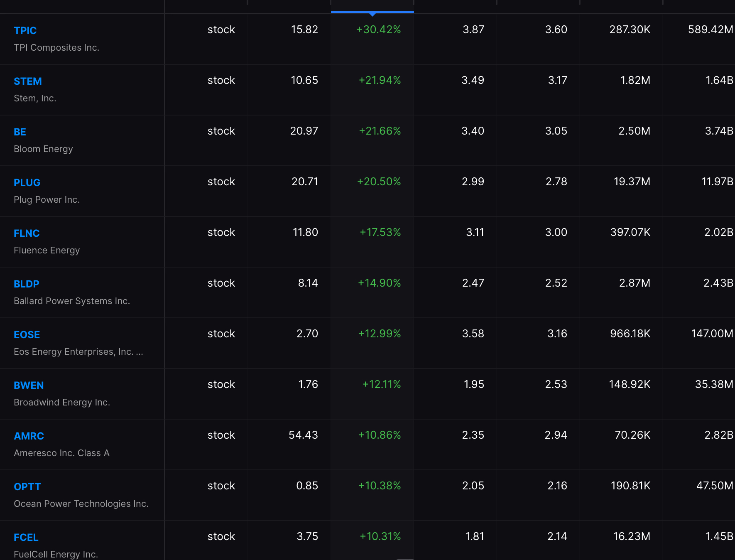Image resolution: width=735 pixels, height=560 pixels.
Task: Click the +14.90% change for BLDP
Action: [379, 283]
